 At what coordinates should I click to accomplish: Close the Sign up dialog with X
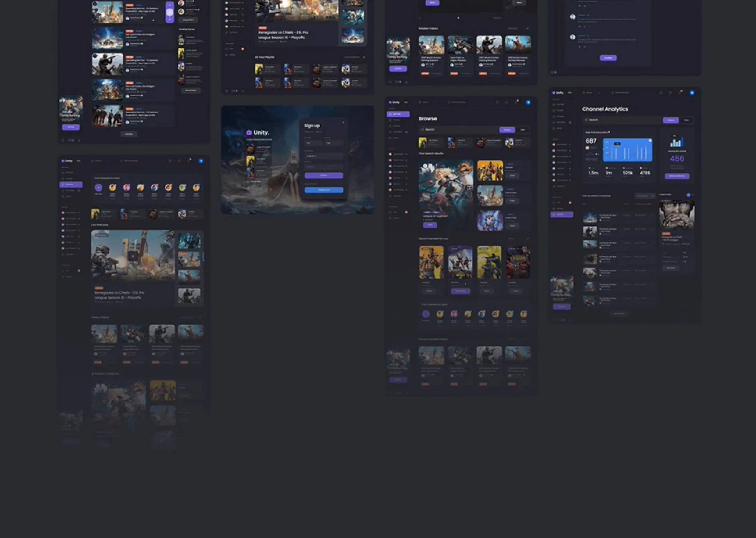343,123
